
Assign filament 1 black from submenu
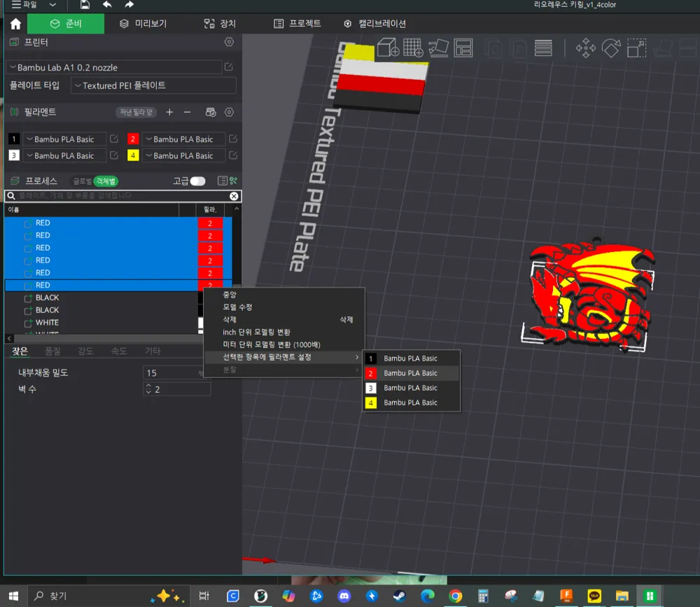point(411,358)
